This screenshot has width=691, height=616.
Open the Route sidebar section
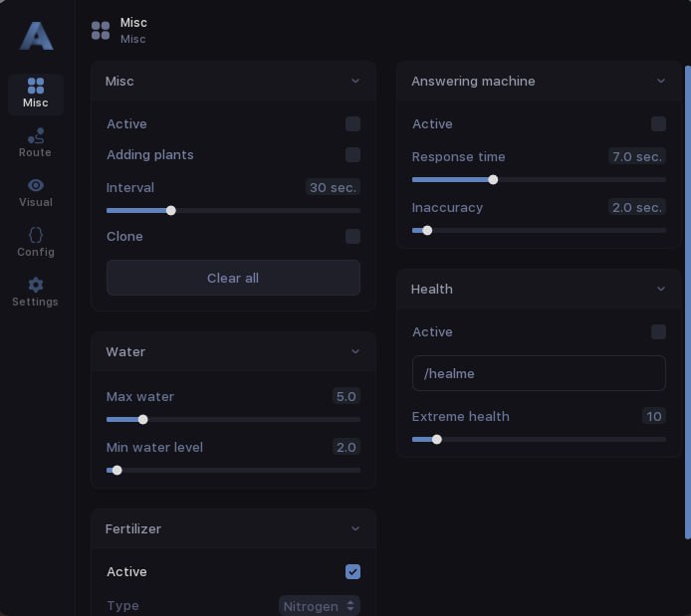(x=36, y=142)
